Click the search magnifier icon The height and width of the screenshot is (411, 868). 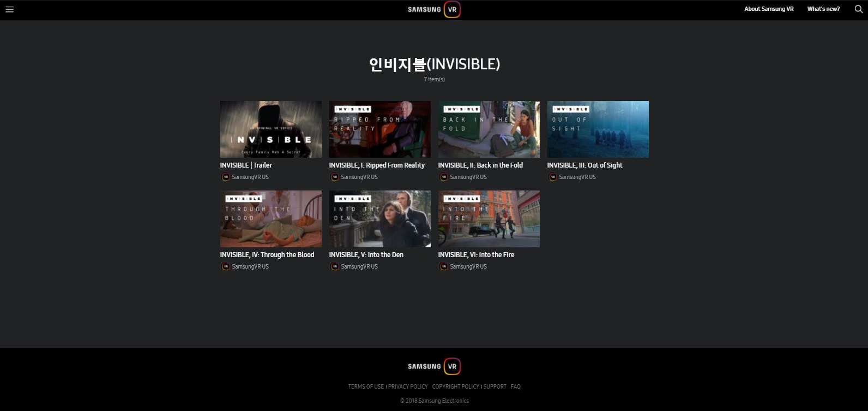(858, 9)
